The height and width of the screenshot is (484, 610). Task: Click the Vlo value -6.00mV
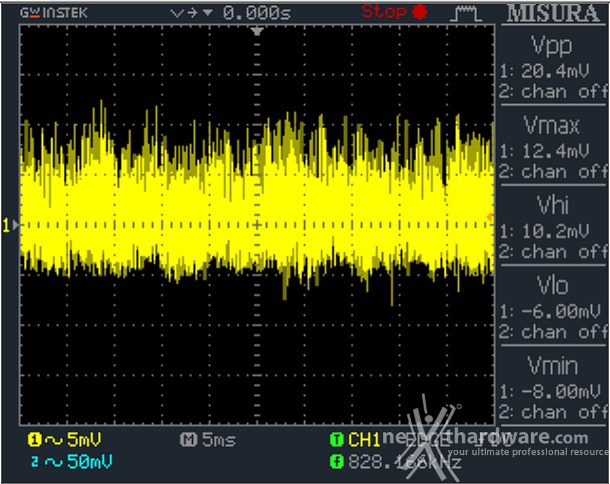click(x=560, y=311)
